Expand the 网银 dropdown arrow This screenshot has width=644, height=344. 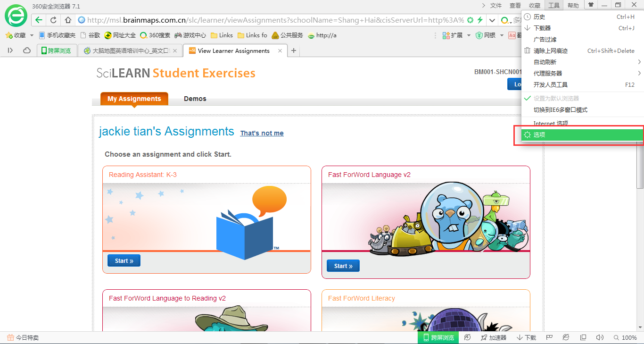coord(502,35)
